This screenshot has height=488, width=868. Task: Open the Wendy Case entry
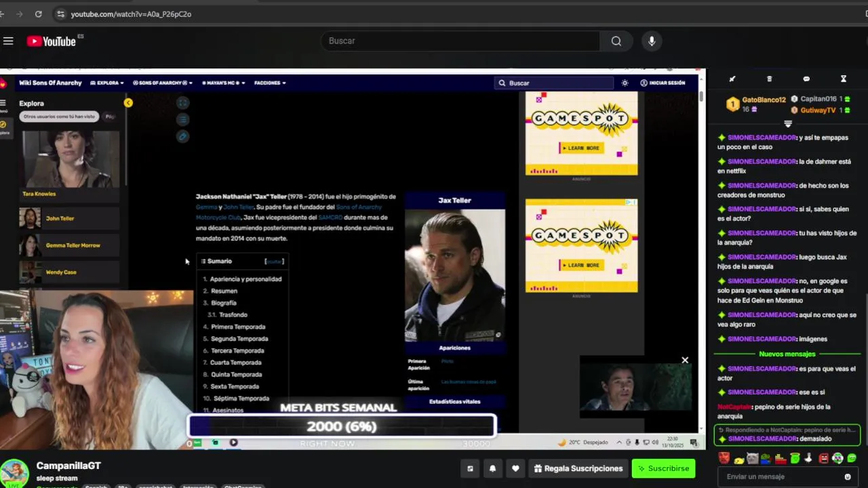click(69, 272)
